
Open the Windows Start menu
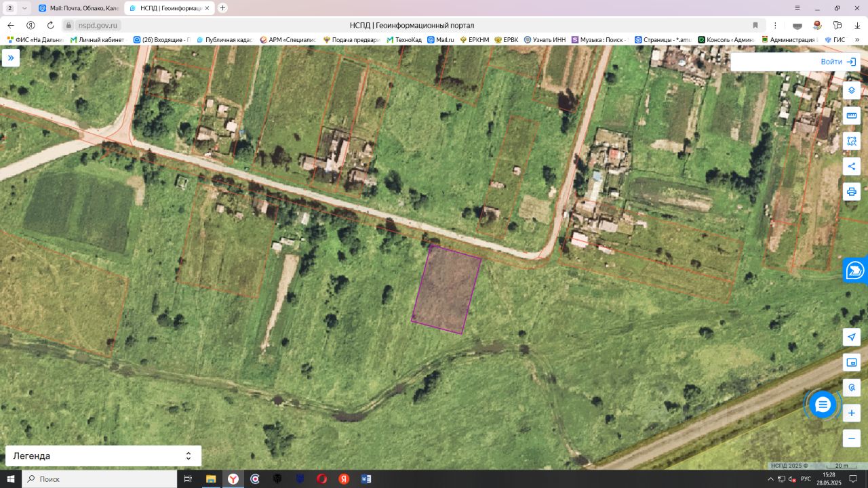(x=11, y=479)
